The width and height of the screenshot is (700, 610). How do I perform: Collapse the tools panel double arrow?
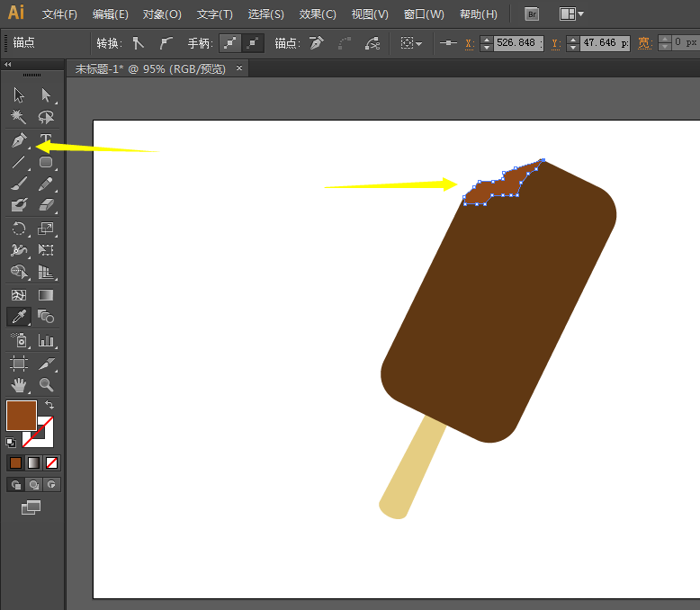coord(8,65)
